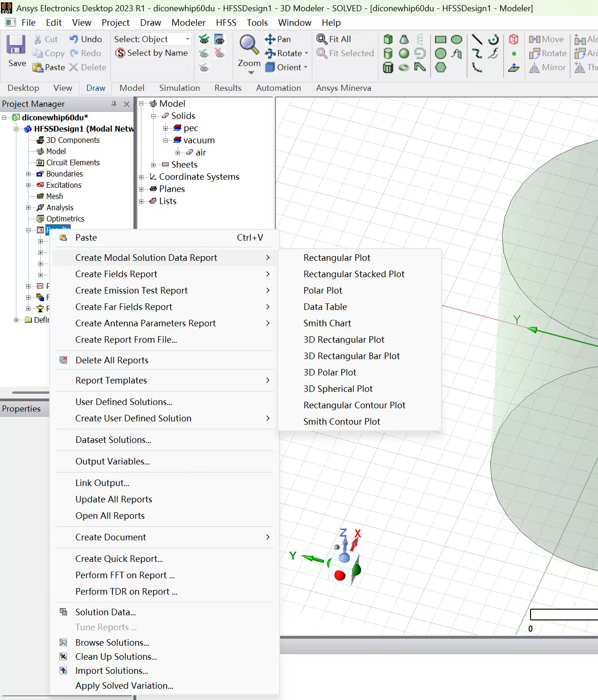Select the equation-based curve tool
This screenshot has width=598, height=700.
click(x=493, y=53)
